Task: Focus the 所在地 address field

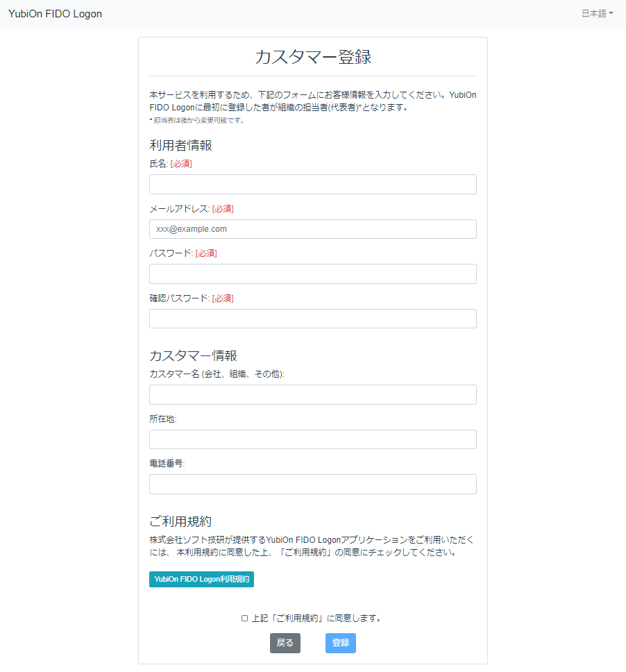Action: click(x=313, y=439)
